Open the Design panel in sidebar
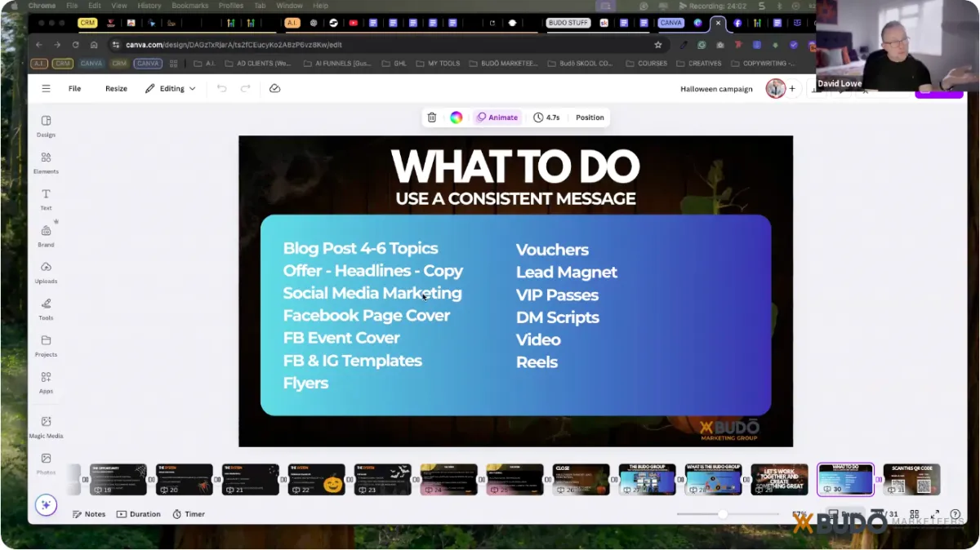Viewport: 980px width, 550px height. point(46,126)
